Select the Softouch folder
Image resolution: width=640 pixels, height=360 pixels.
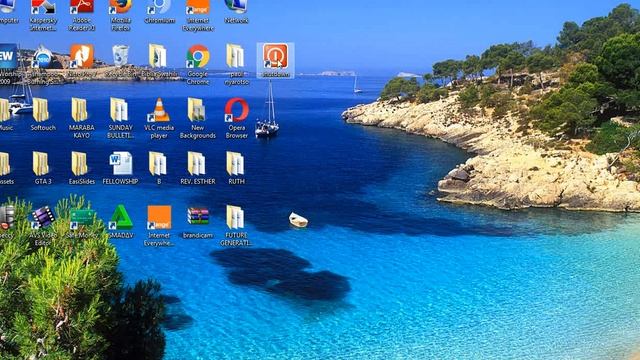[43, 115]
